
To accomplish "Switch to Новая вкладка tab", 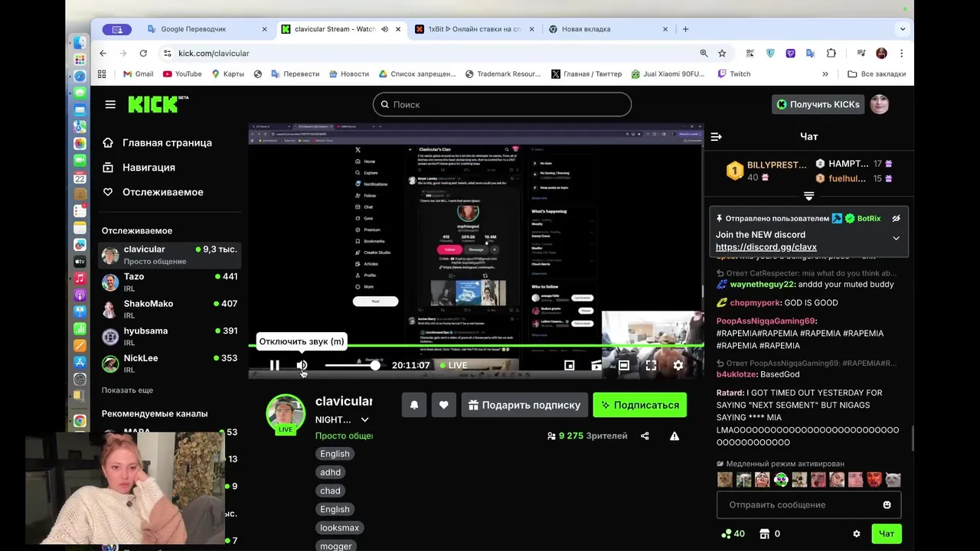I will point(607,29).
